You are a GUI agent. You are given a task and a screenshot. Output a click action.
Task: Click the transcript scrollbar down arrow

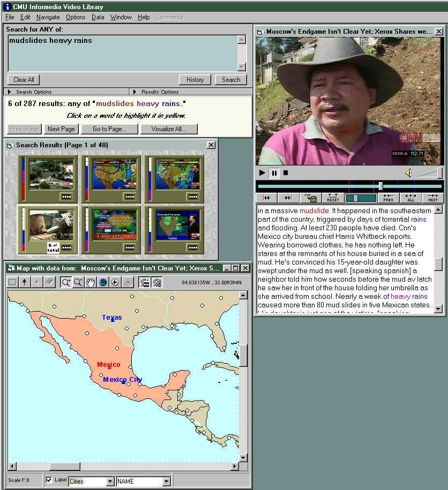click(x=438, y=309)
